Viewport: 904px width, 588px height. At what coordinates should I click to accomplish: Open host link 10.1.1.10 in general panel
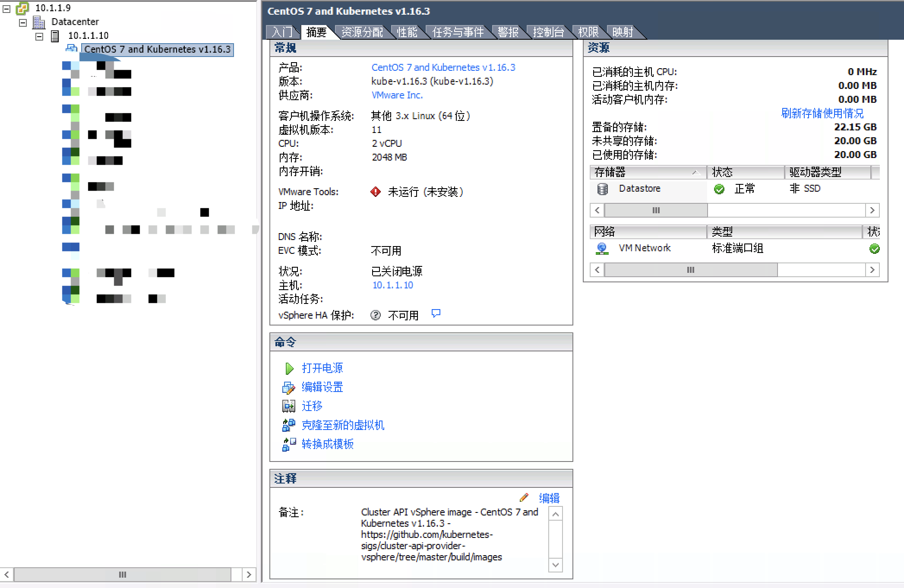pos(392,285)
